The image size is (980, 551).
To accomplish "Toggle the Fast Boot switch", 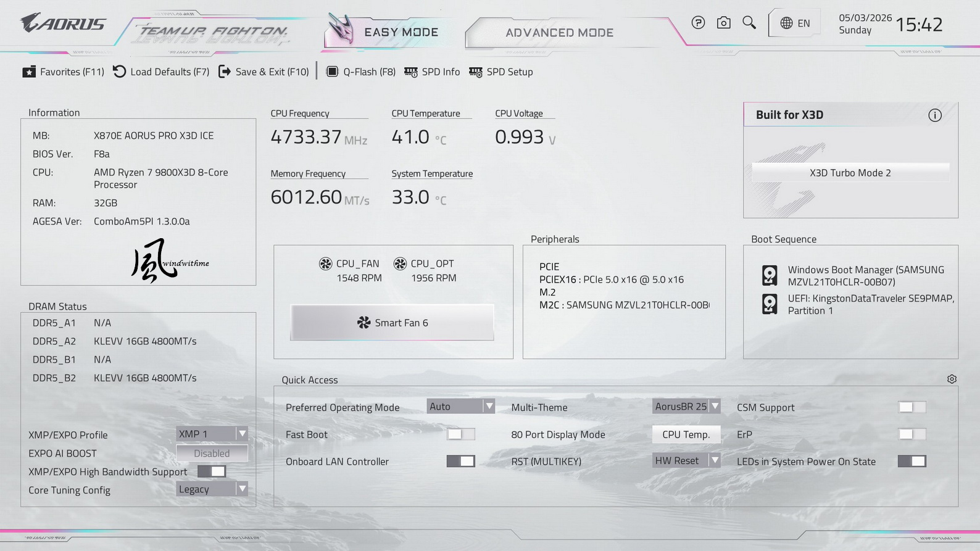I will point(461,434).
